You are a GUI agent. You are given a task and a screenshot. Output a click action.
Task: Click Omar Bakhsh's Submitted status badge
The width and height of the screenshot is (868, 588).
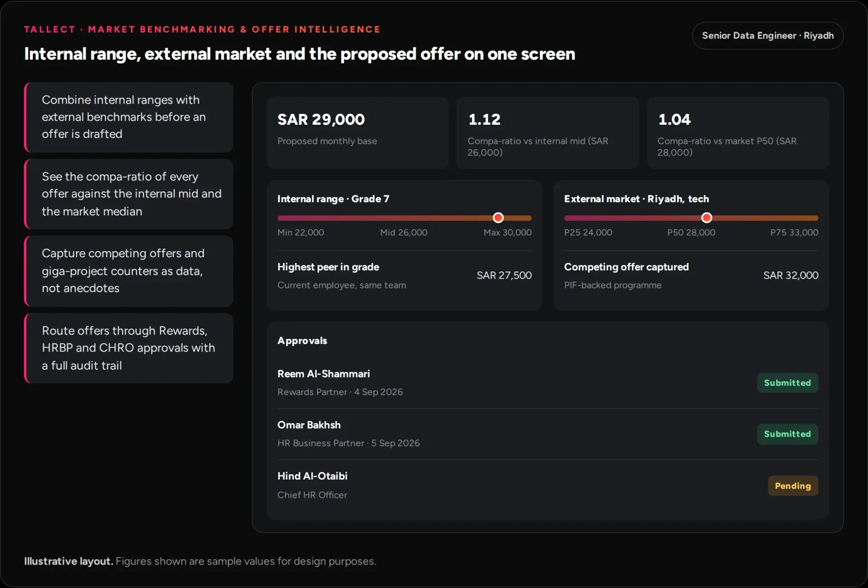[x=788, y=434]
